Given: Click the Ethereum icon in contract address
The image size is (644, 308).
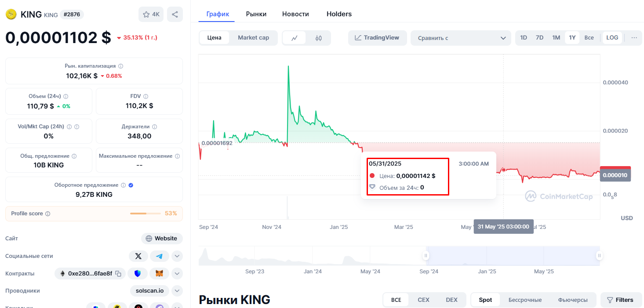Looking at the screenshot, I should click(x=62, y=274).
